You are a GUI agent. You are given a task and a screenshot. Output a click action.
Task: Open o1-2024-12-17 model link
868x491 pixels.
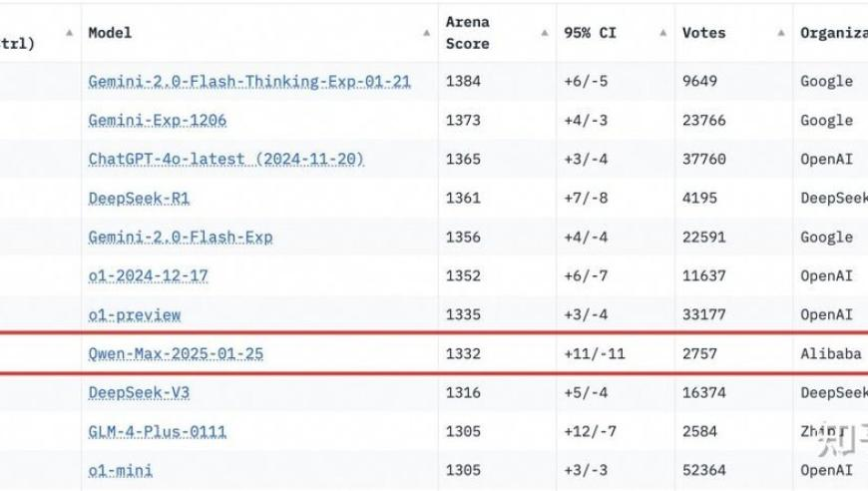click(x=149, y=275)
